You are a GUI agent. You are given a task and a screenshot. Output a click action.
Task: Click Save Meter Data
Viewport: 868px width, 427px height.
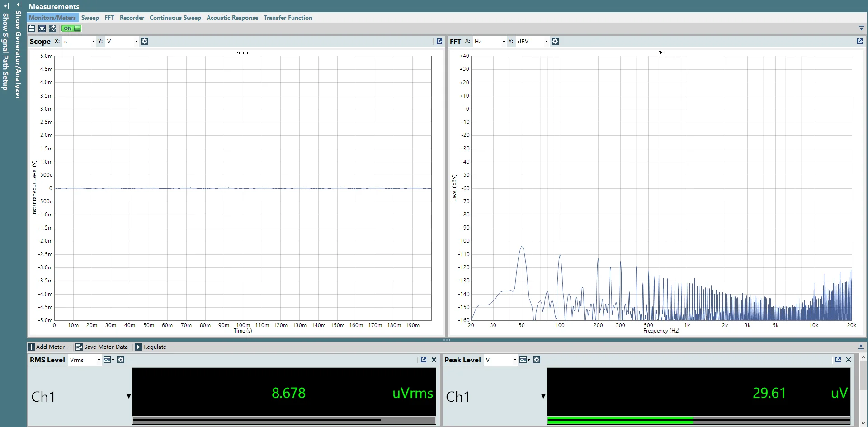[x=102, y=347]
